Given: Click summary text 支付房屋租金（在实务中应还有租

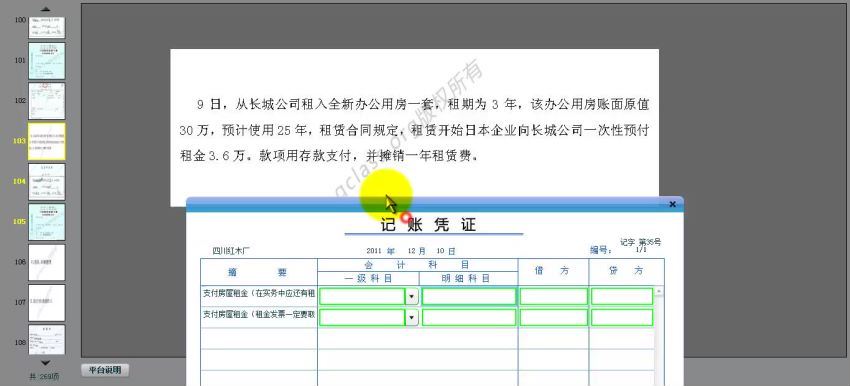Looking at the screenshot, I should [259, 293].
